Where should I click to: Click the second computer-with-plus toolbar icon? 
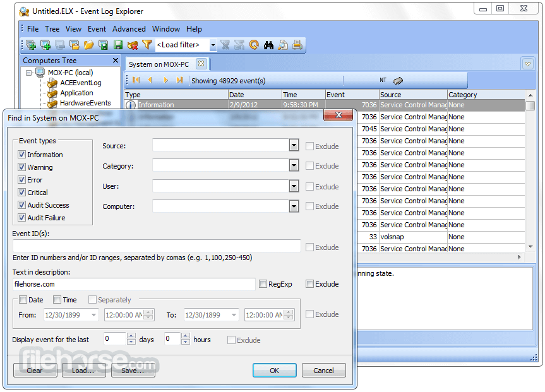click(x=45, y=45)
